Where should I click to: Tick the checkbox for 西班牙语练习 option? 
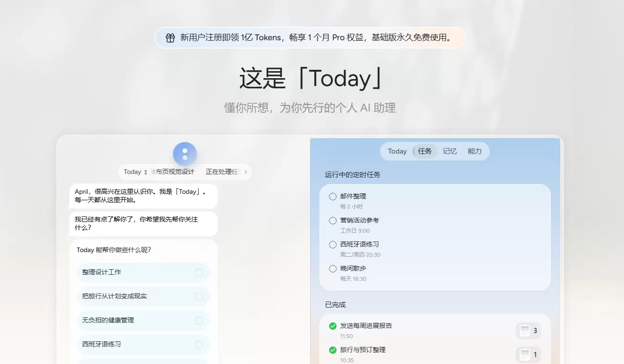tap(199, 345)
